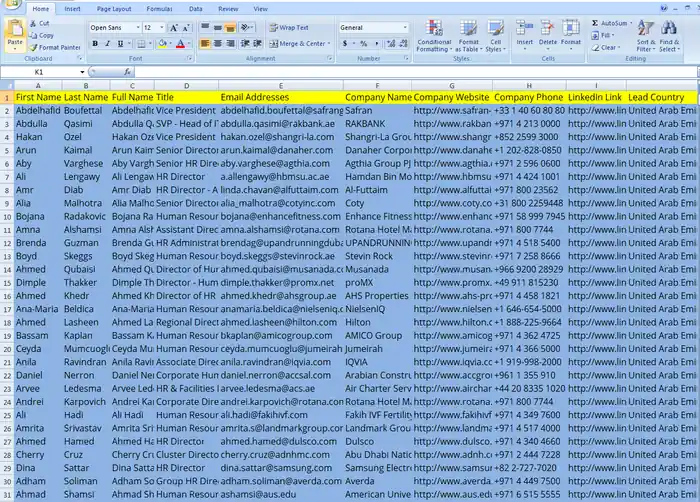The height and width of the screenshot is (502, 700).
Task: Open the Open Sans font dropdown
Action: pos(138,28)
